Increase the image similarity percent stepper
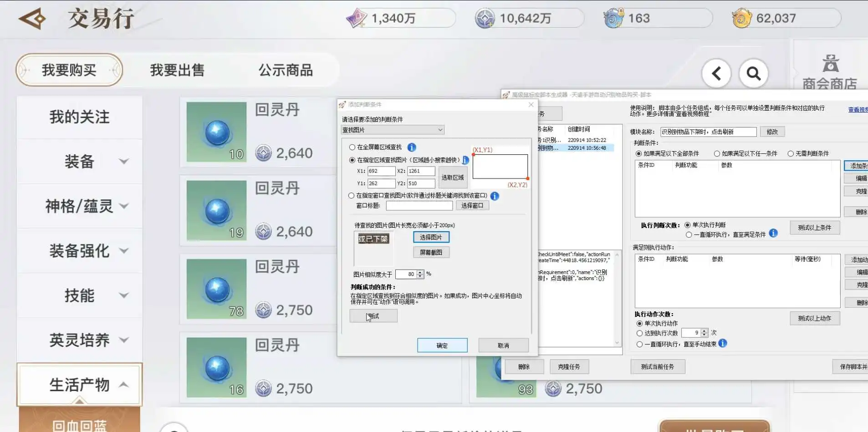This screenshot has width=868, height=432. pyautogui.click(x=420, y=272)
